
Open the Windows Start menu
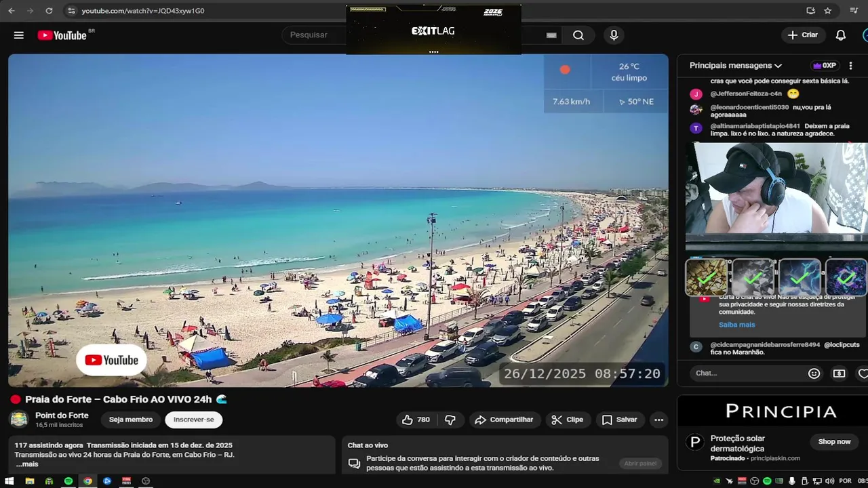point(9,481)
